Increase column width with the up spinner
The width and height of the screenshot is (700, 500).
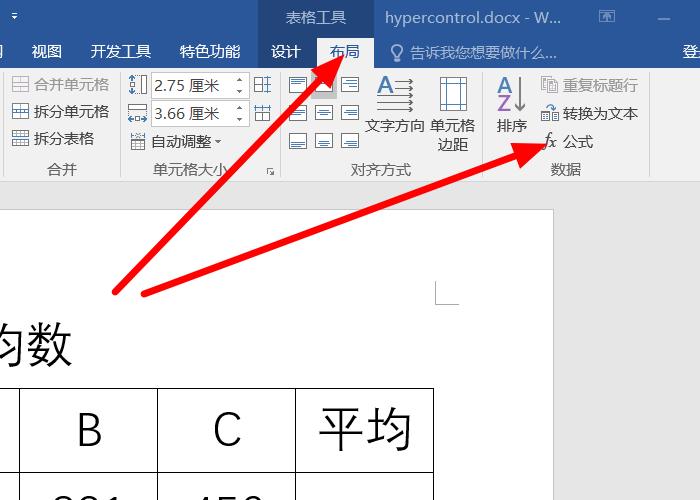pyautogui.click(x=240, y=108)
